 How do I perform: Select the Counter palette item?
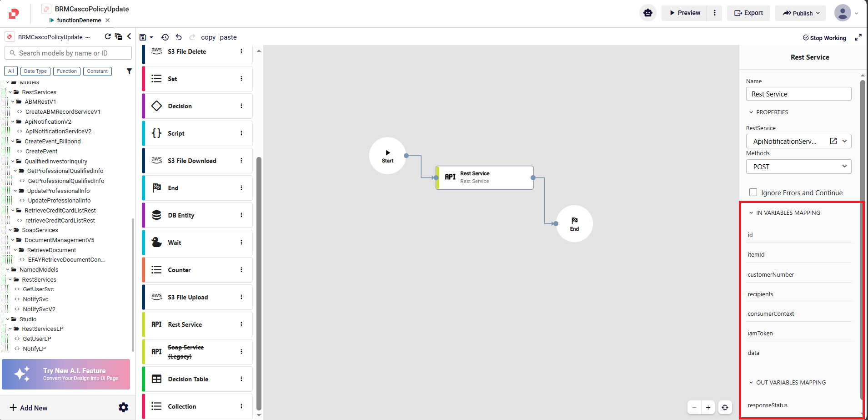tap(197, 270)
